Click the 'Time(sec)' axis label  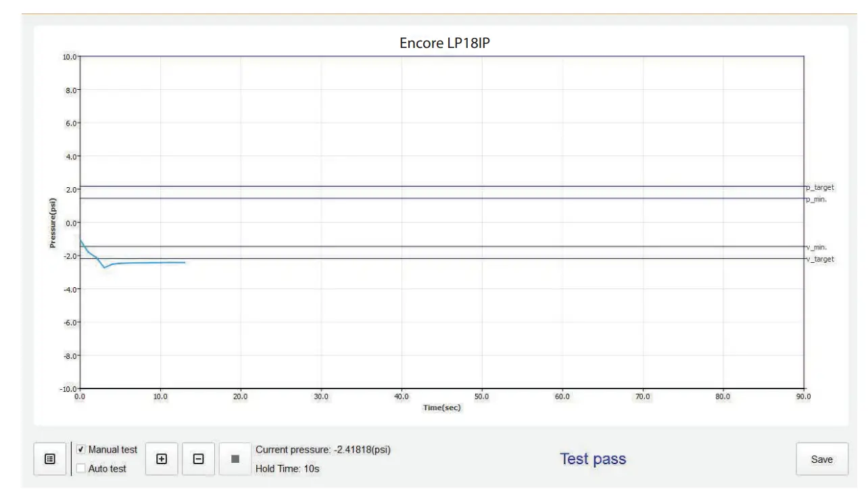tap(442, 407)
